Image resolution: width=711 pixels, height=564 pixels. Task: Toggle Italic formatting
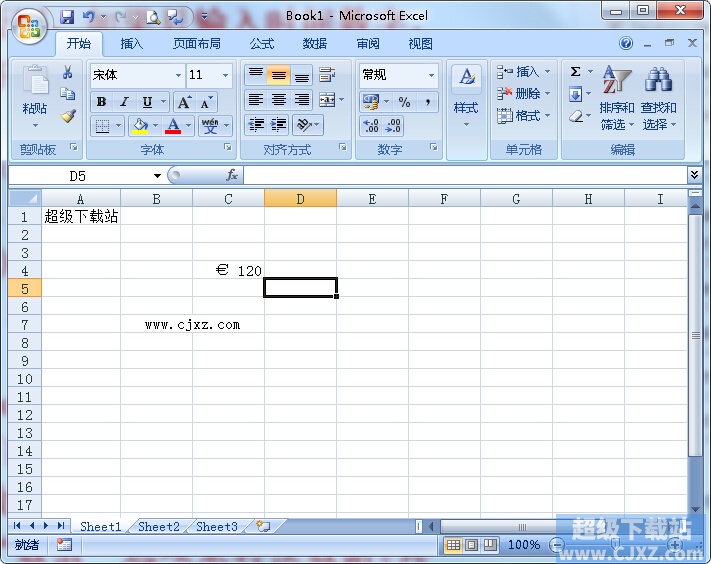click(x=124, y=102)
